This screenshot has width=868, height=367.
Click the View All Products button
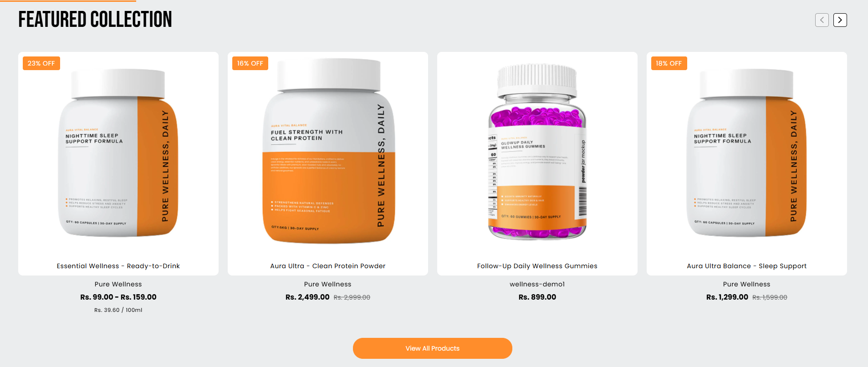point(432,348)
